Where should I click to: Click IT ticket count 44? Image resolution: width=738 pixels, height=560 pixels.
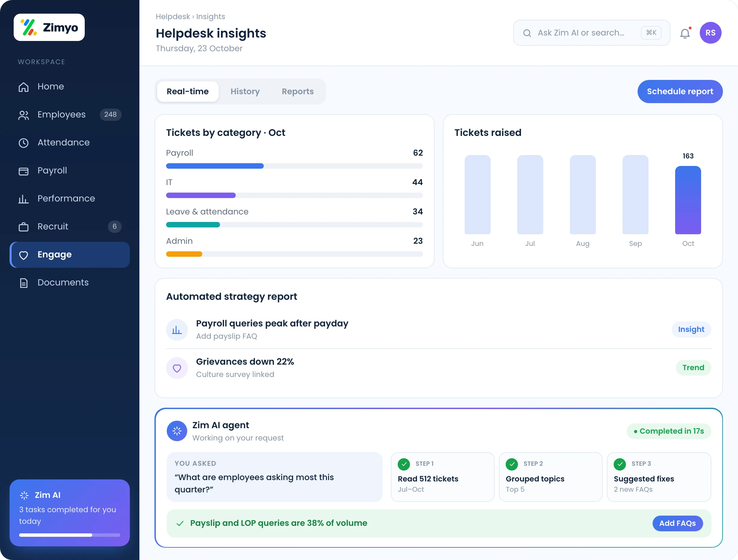click(x=418, y=182)
